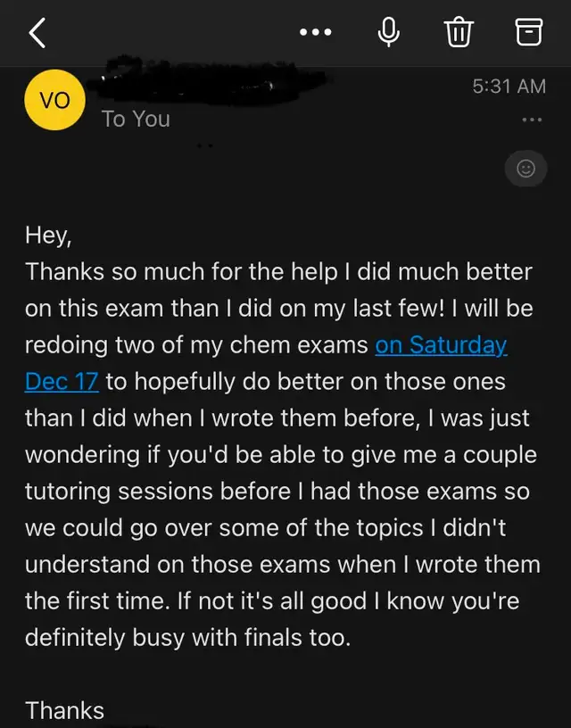Tap the closing "Thanks" line
Viewport: 571px width, 728px height.
pyautogui.click(x=65, y=710)
